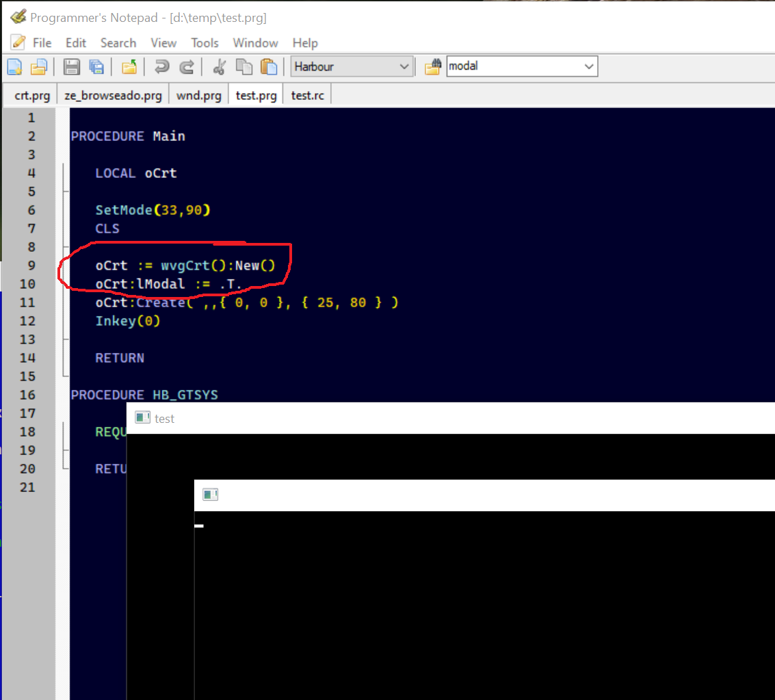Open the Window menu
This screenshot has width=775, height=700.
[255, 42]
